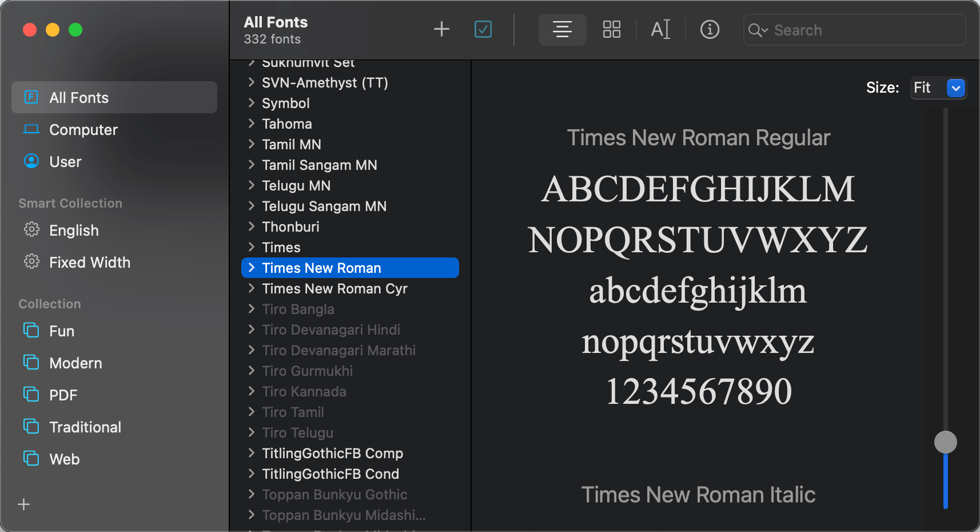Select Telugu Sangam MN in font list
980x532 pixels.
(350, 206)
